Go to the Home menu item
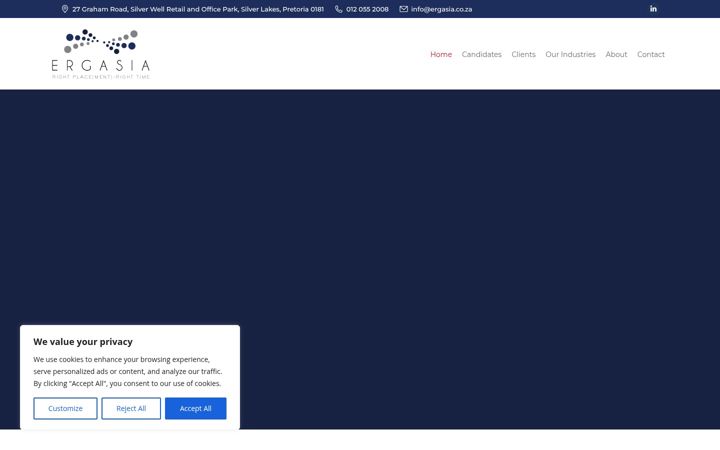 [x=441, y=54]
